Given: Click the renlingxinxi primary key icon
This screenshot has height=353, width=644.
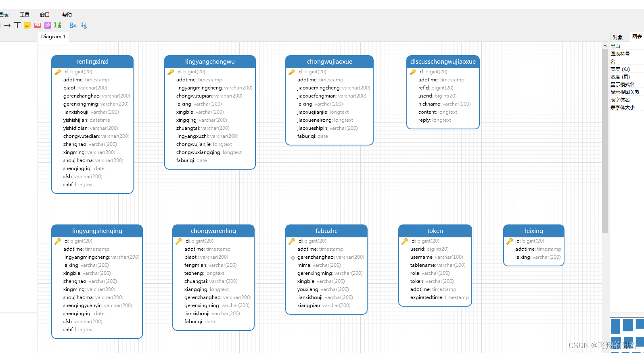Looking at the screenshot, I should [58, 72].
